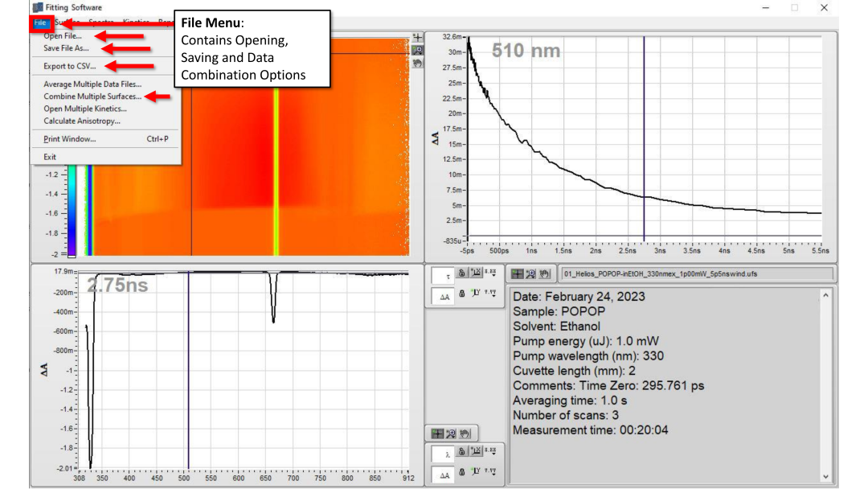Click the Y autoscale icon below the λ row
Viewport: 868px width, 489px height.
point(476,471)
